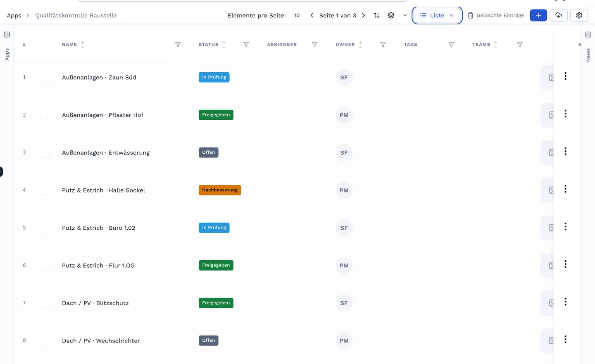Image resolution: width=595 pixels, height=364 pixels.
Task: Expand the Liste view dropdown
Action: click(437, 15)
